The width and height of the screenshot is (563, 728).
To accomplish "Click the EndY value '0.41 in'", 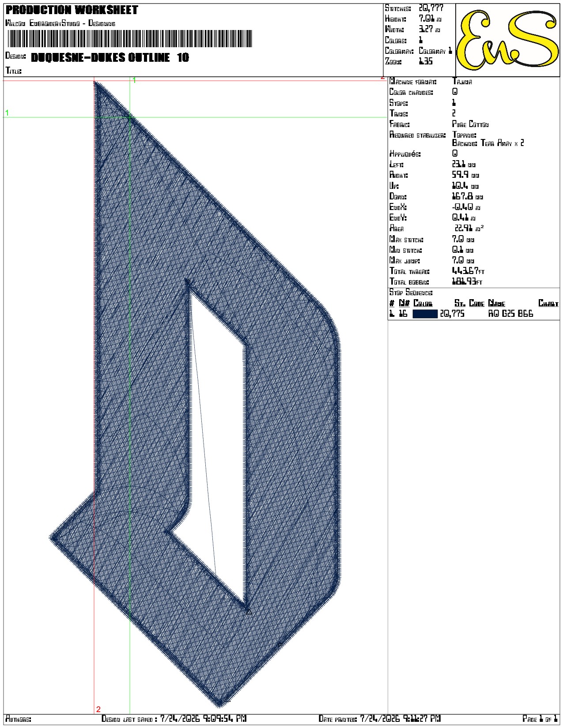I will tap(464, 218).
